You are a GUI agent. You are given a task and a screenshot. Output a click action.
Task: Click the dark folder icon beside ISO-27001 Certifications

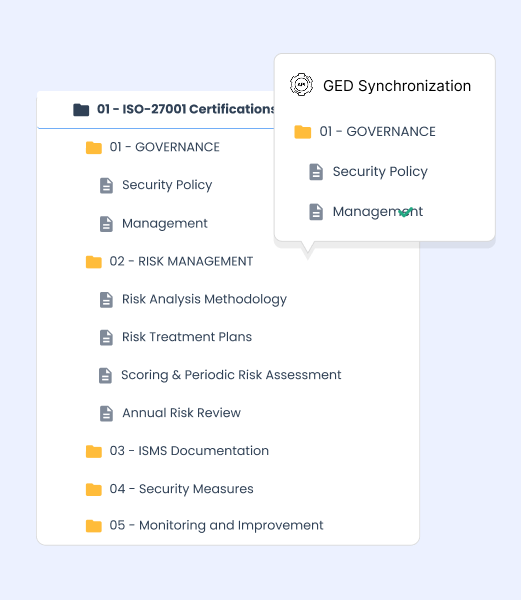click(x=81, y=109)
